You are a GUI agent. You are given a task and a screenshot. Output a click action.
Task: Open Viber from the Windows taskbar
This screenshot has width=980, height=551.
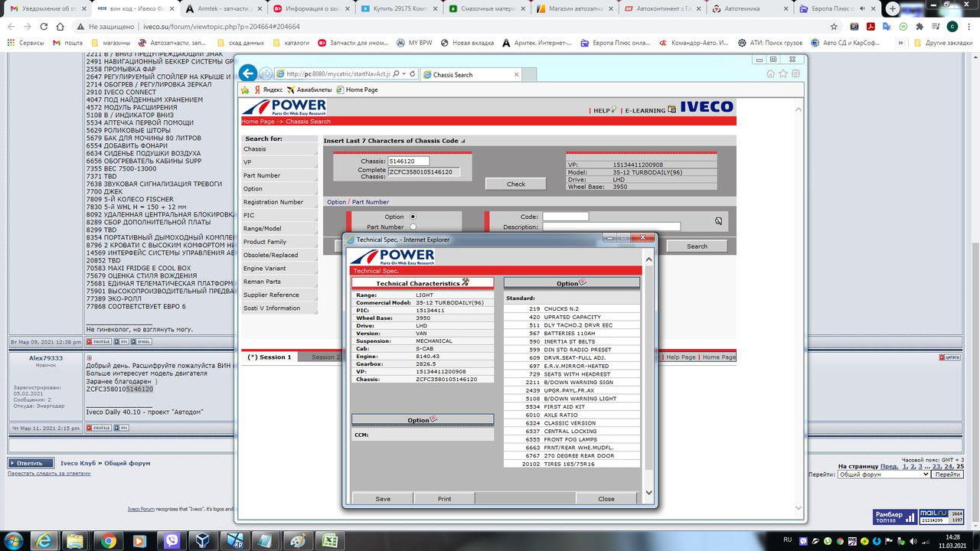(x=171, y=540)
